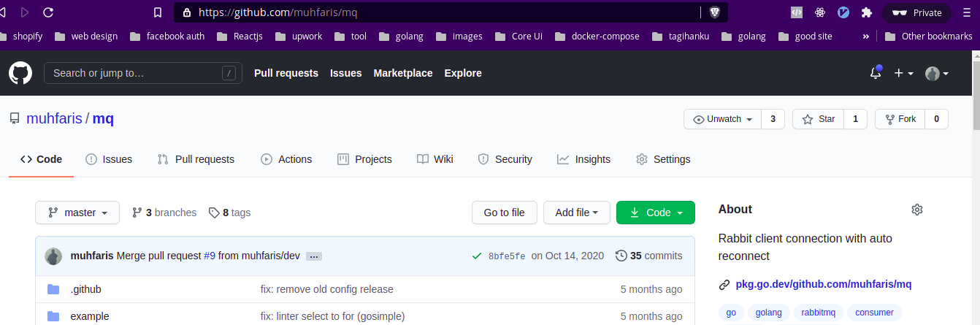Open the browser hamburger menu

click(x=966, y=12)
